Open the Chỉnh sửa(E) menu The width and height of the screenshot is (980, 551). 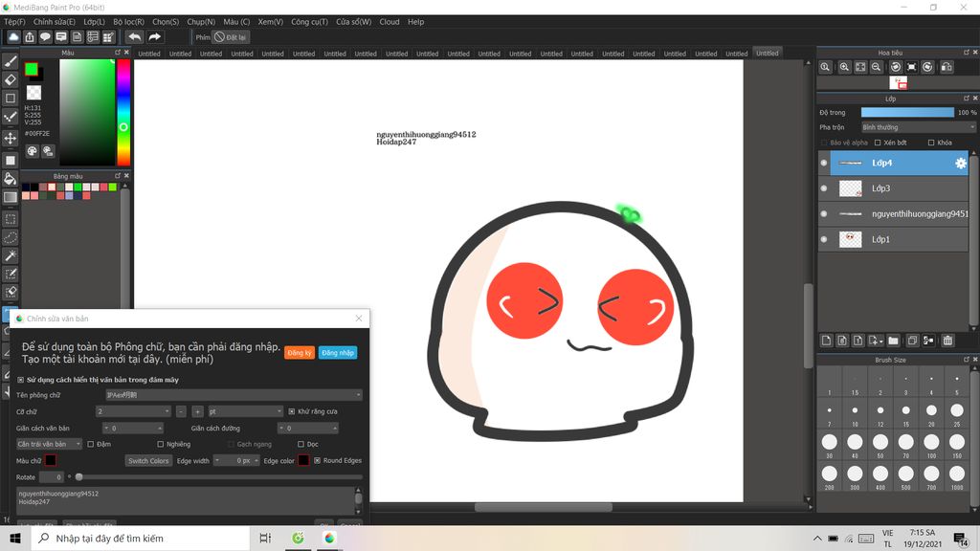[x=55, y=22]
